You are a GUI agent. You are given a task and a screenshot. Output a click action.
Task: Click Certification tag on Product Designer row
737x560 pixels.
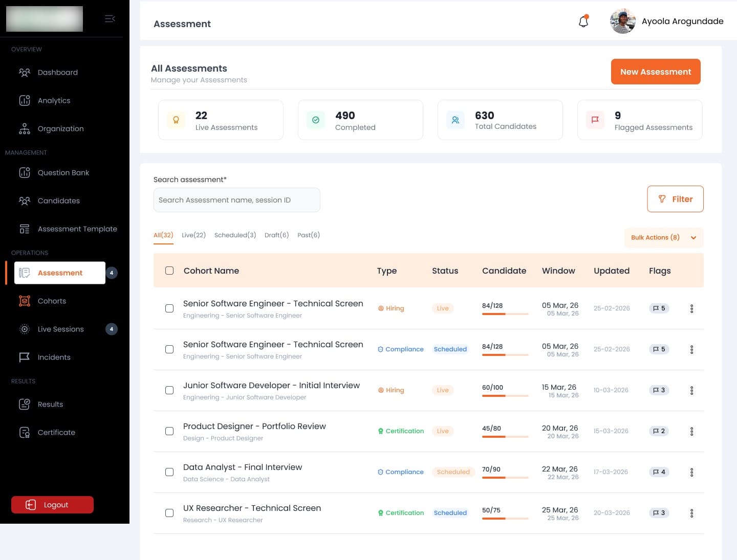[401, 431]
